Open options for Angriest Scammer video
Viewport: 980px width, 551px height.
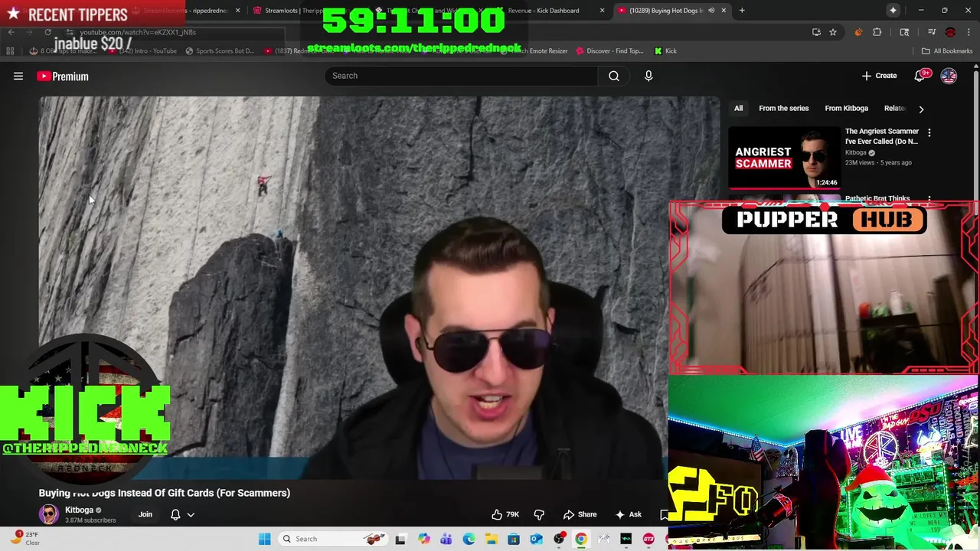pos(929,133)
